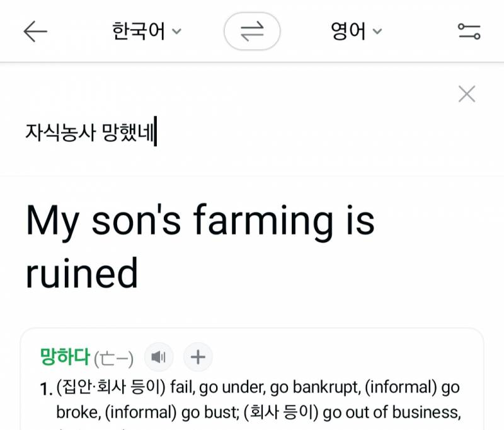This screenshot has height=430, width=504.
Task: Add 망하다 to wordbook using plus icon
Action: click(198, 357)
